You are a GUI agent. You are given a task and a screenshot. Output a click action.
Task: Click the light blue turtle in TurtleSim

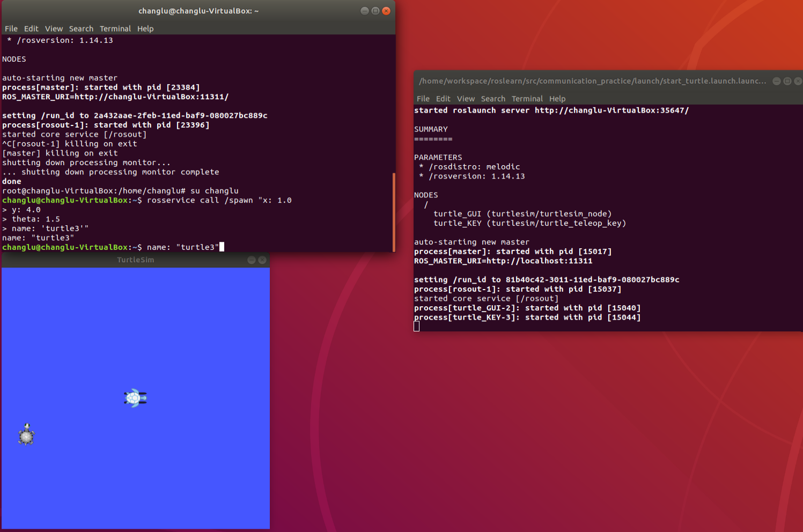click(x=135, y=398)
